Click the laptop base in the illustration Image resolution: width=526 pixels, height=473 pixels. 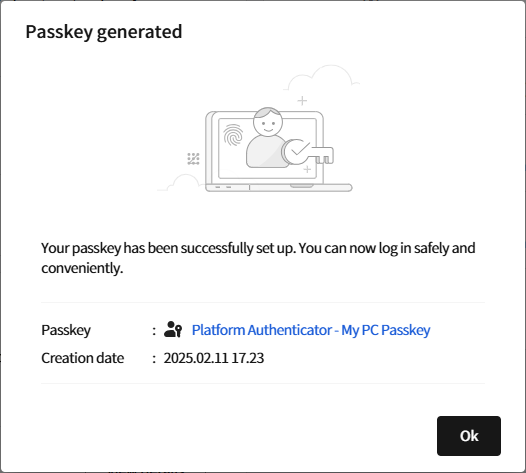[x=279, y=188]
